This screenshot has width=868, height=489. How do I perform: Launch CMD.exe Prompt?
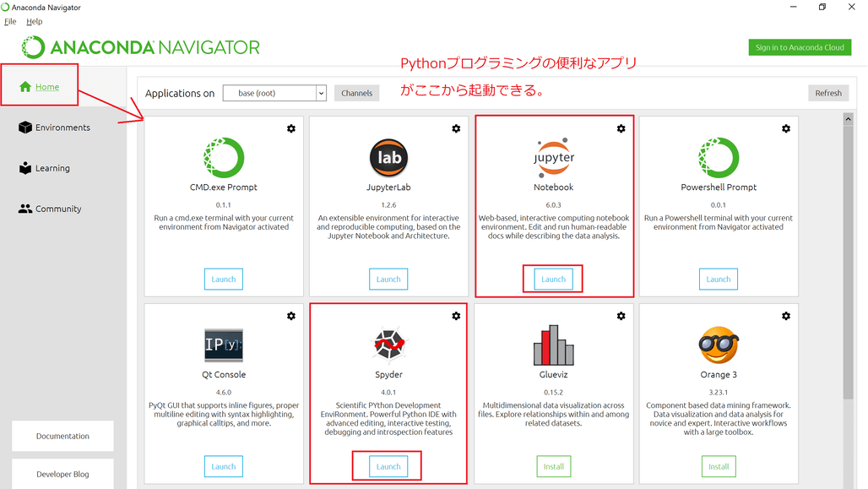tap(224, 279)
